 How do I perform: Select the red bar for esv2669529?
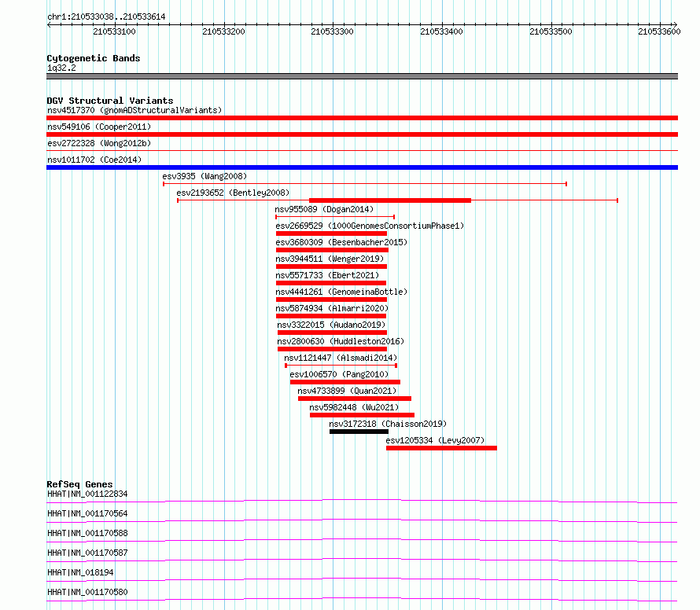pyautogui.click(x=331, y=233)
